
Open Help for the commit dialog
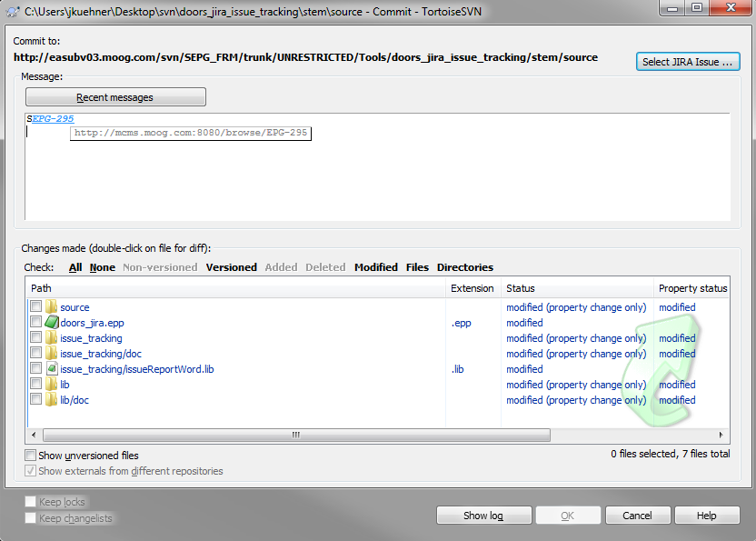point(707,516)
